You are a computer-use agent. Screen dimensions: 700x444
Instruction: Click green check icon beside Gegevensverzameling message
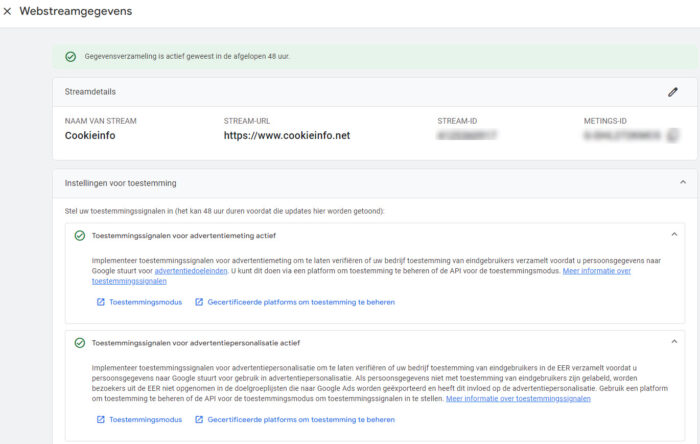pyautogui.click(x=71, y=57)
